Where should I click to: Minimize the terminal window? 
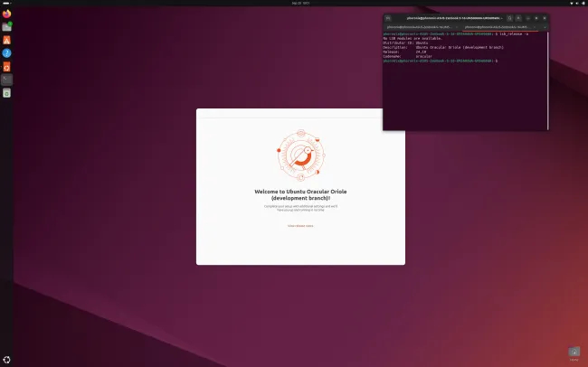(528, 18)
